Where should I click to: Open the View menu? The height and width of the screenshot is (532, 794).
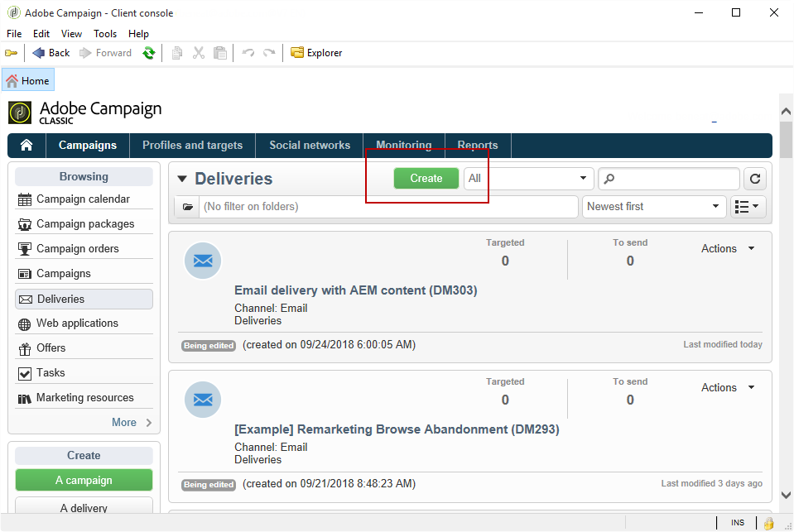(71, 34)
